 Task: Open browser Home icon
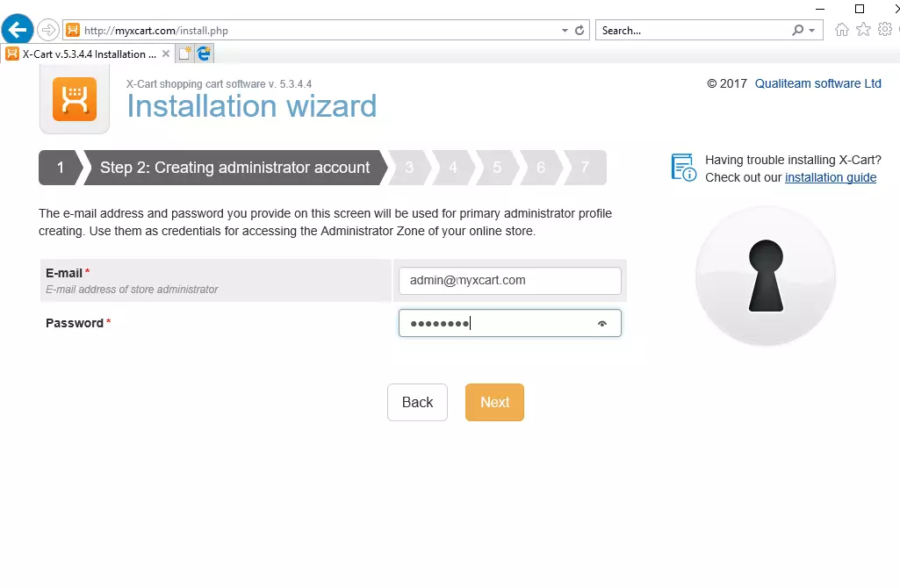pos(841,30)
